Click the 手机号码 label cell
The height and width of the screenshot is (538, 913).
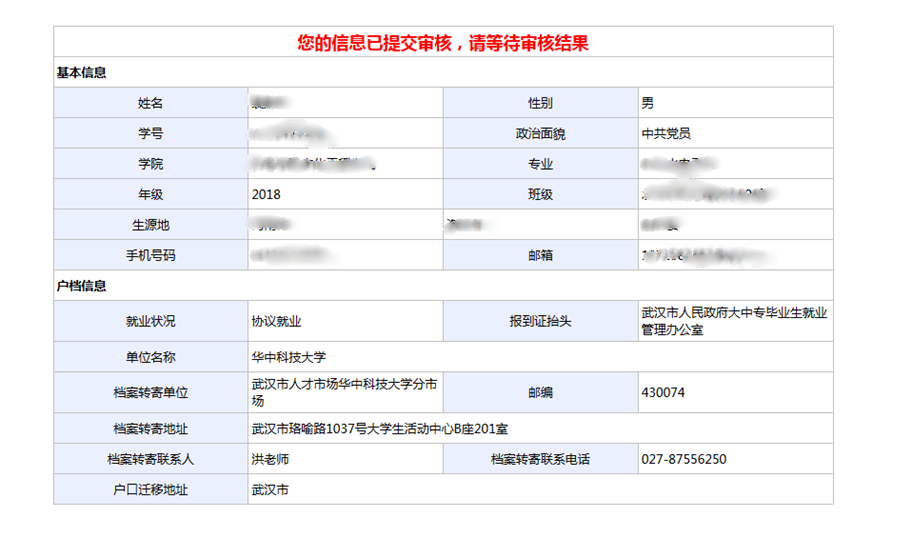point(150,255)
